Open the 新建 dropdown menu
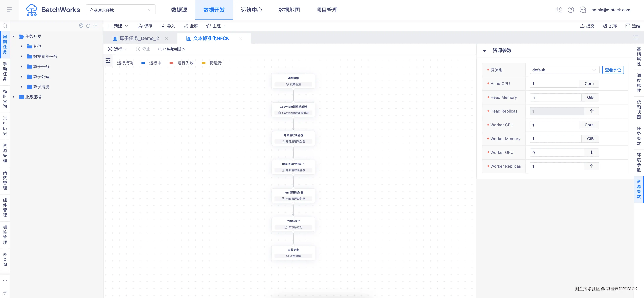This screenshot has height=298, width=644. [118, 26]
